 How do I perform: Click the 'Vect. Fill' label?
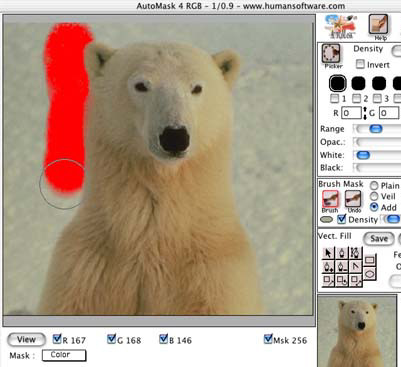pos(335,236)
